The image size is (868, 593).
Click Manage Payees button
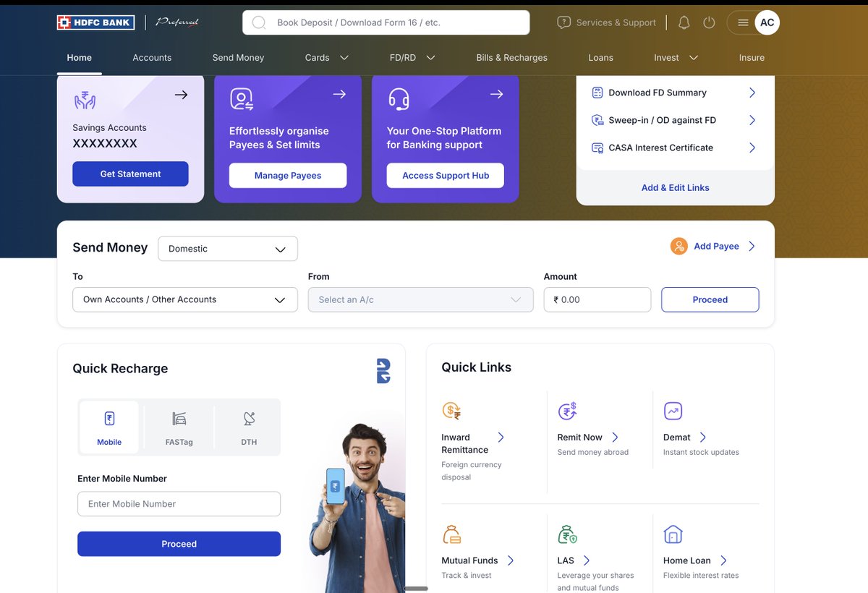[288, 176]
